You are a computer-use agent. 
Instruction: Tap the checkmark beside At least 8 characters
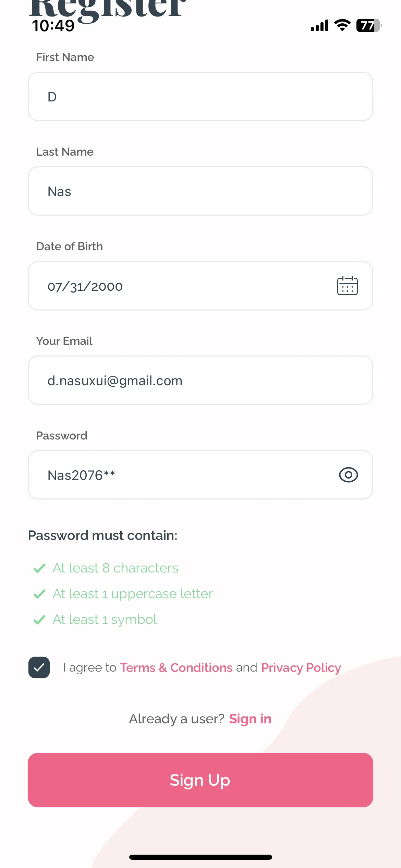click(39, 568)
